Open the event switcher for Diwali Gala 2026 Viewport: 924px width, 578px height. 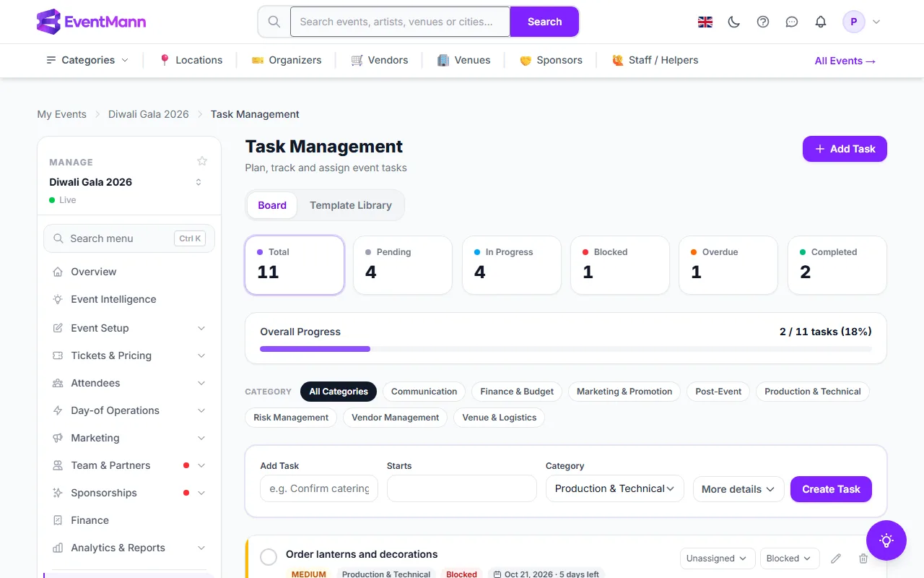(199, 182)
